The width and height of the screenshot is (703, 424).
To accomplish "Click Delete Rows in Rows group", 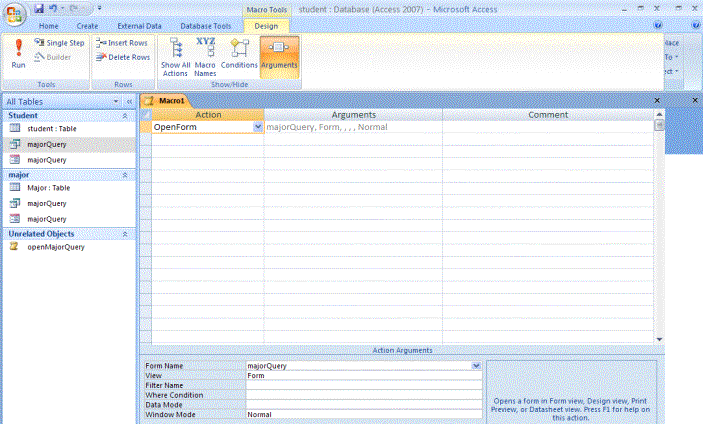I will [123, 57].
